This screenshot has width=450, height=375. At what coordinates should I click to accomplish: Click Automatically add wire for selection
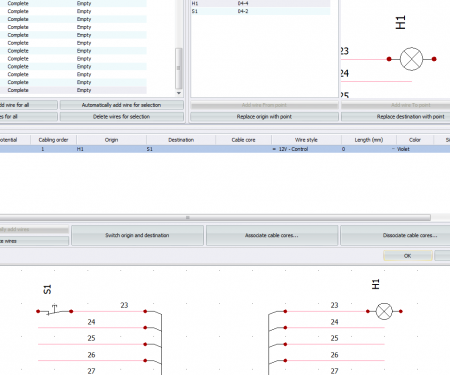coord(122,105)
